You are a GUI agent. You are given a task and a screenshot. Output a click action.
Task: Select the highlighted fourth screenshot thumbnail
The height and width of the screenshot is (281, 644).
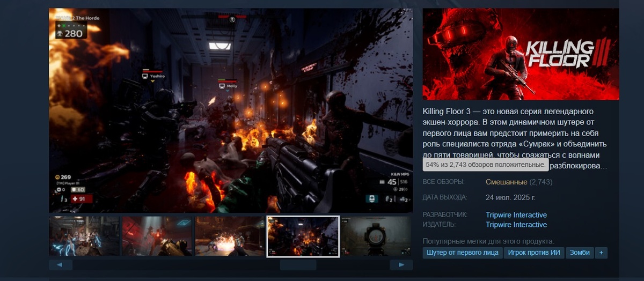pos(303,236)
